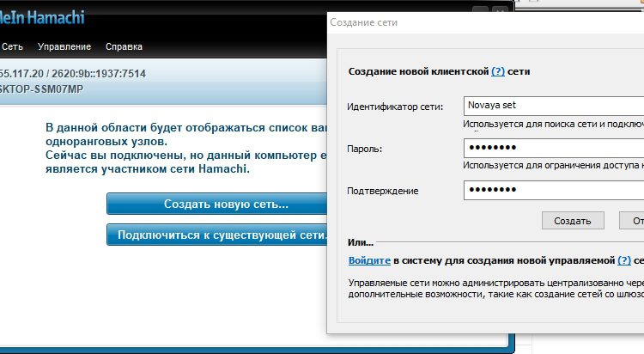
Task: Focus the Подтверждение password field
Action: (554, 191)
